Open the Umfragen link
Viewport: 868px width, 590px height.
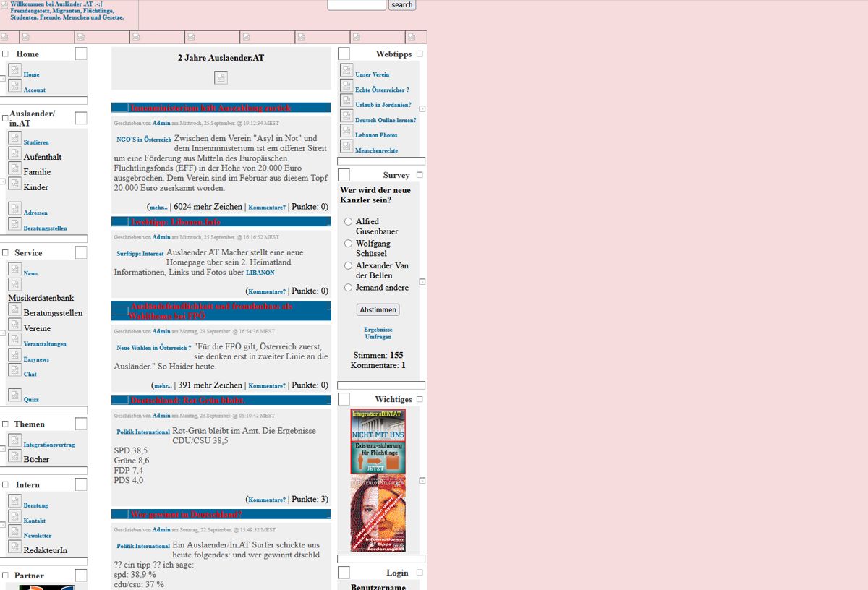point(378,337)
